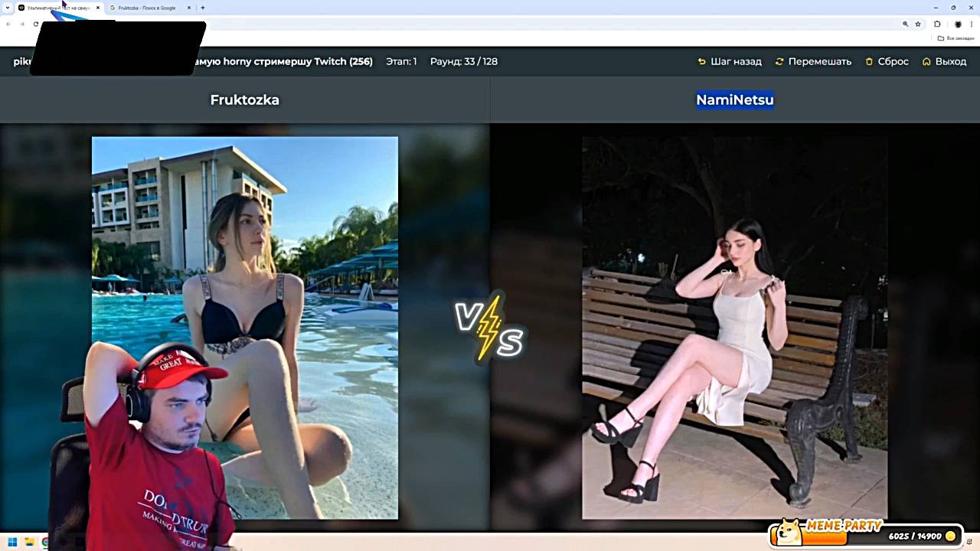Click the Шаг назад undo button

click(x=729, y=61)
